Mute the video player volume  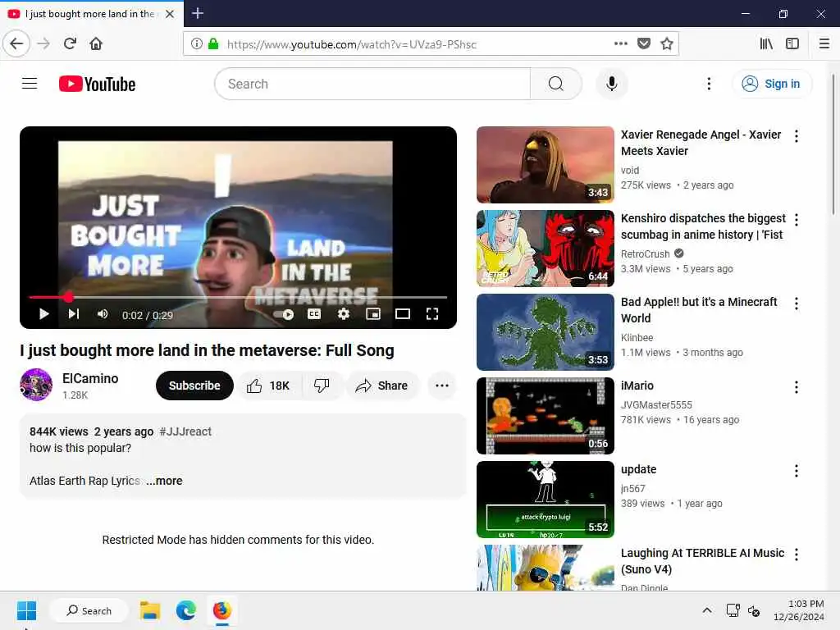[103, 314]
